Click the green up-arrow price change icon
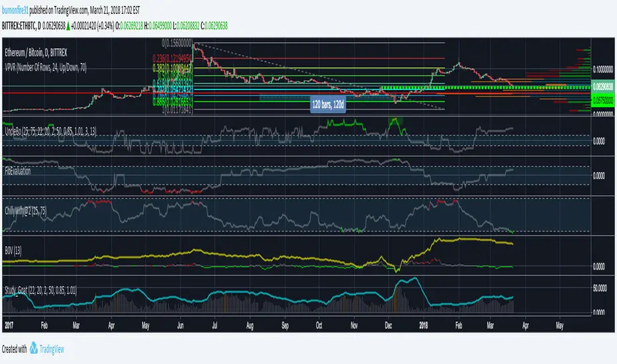This screenshot has height=364, width=617. [x=68, y=26]
